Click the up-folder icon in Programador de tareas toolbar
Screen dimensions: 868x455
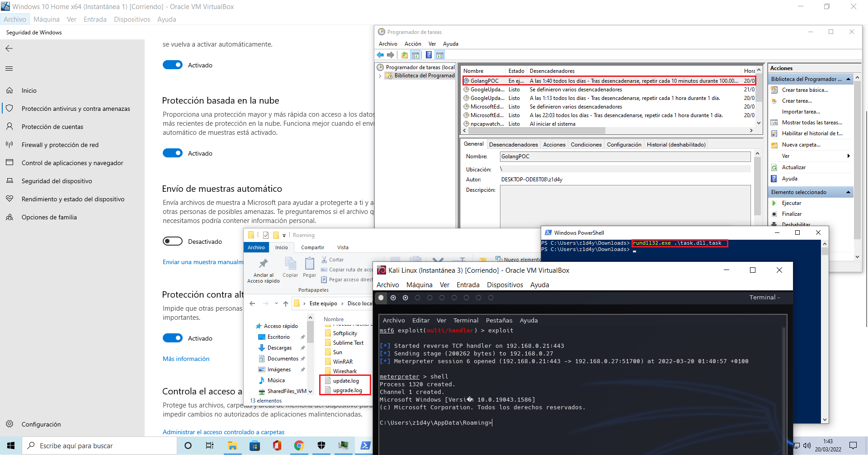(404, 55)
